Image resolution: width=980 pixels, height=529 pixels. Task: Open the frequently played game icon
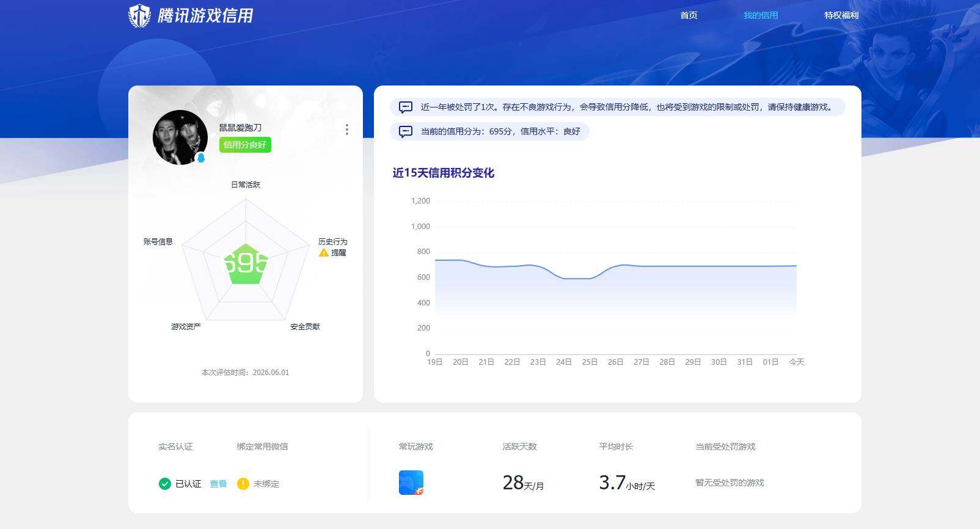point(411,483)
